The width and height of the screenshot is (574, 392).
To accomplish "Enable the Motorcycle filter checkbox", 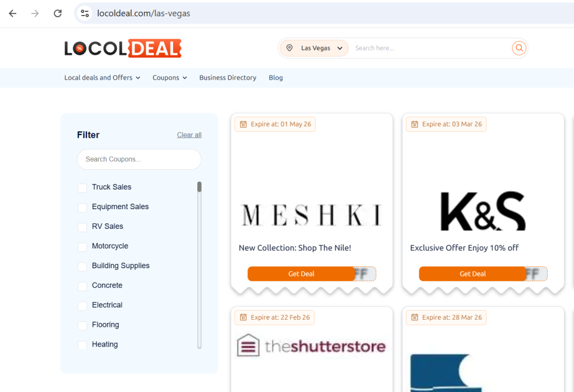I will 82,247.
